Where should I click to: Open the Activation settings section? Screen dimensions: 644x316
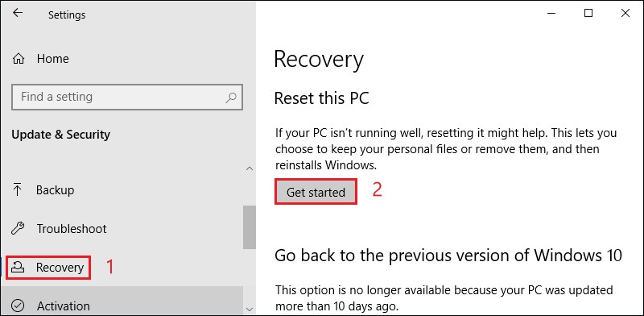click(64, 306)
